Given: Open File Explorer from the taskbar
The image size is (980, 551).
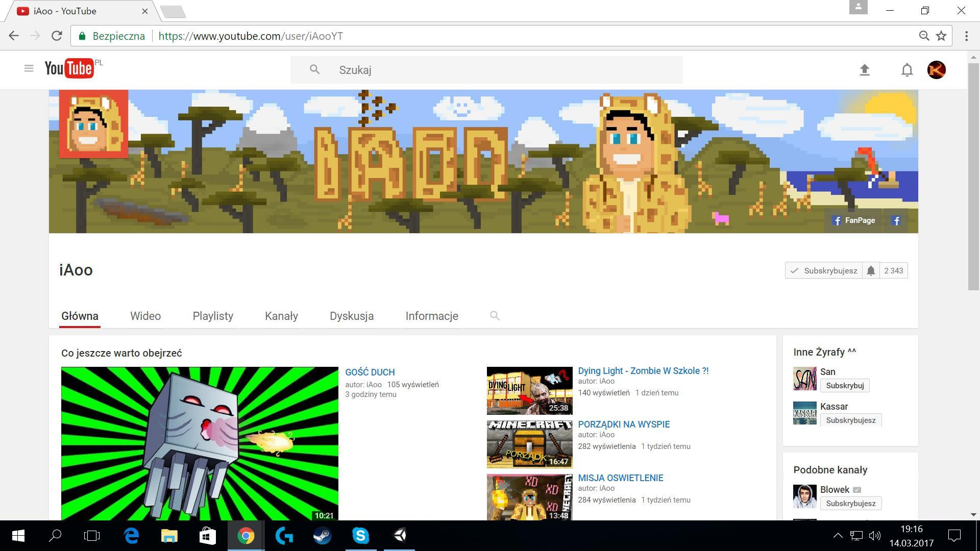Looking at the screenshot, I should (x=169, y=536).
